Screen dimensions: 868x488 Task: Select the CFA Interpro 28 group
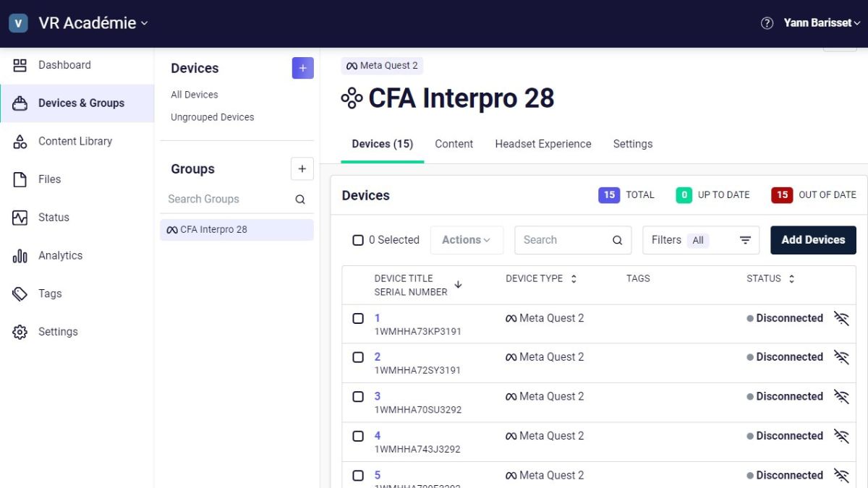[x=237, y=230]
